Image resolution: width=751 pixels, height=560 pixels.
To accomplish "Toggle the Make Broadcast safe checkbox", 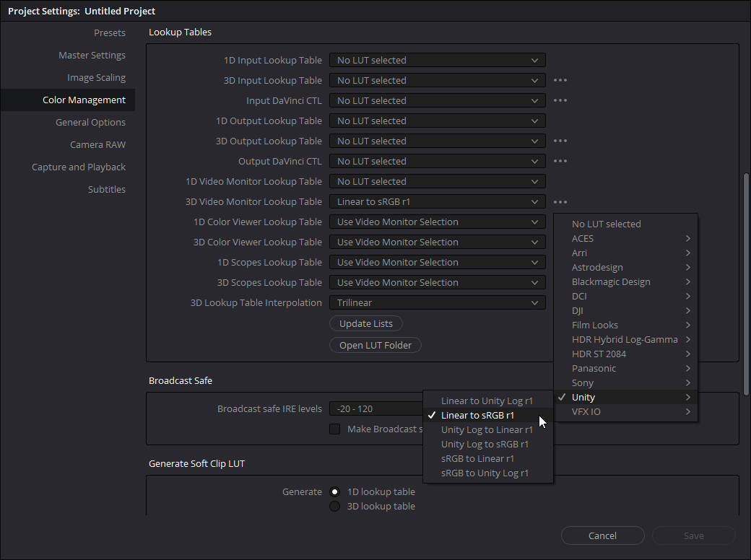I will (x=334, y=429).
